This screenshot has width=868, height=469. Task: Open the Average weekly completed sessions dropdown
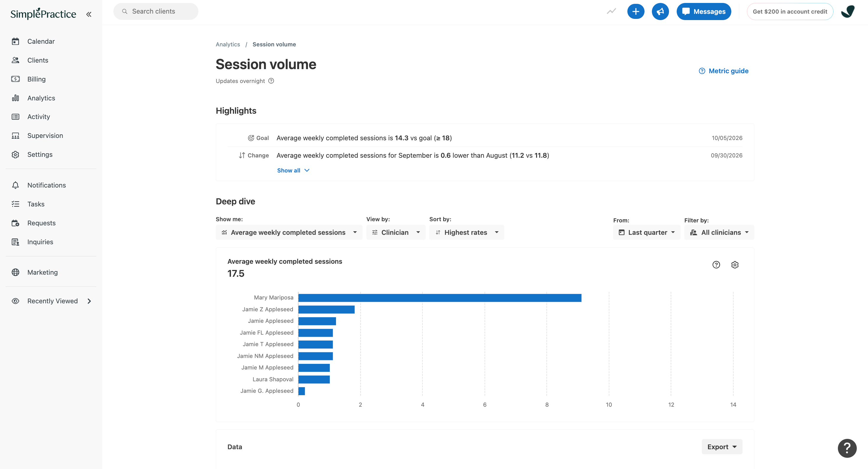[289, 232]
